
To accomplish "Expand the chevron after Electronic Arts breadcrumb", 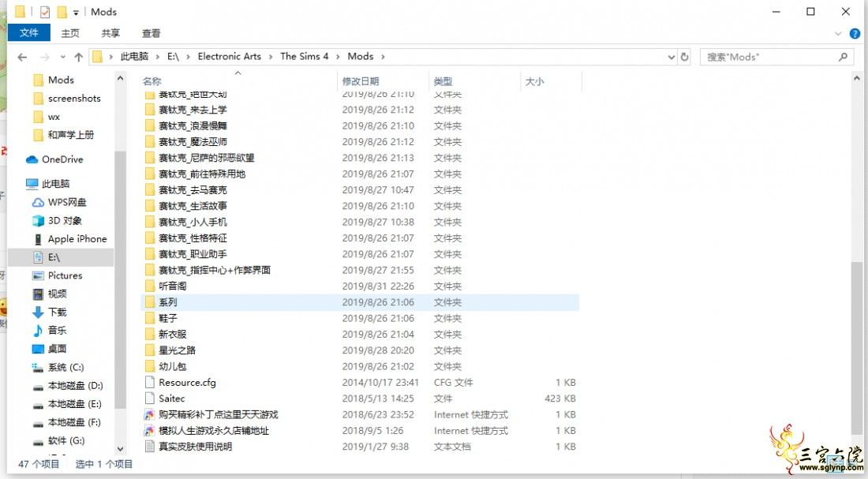I will coord(270,57).
